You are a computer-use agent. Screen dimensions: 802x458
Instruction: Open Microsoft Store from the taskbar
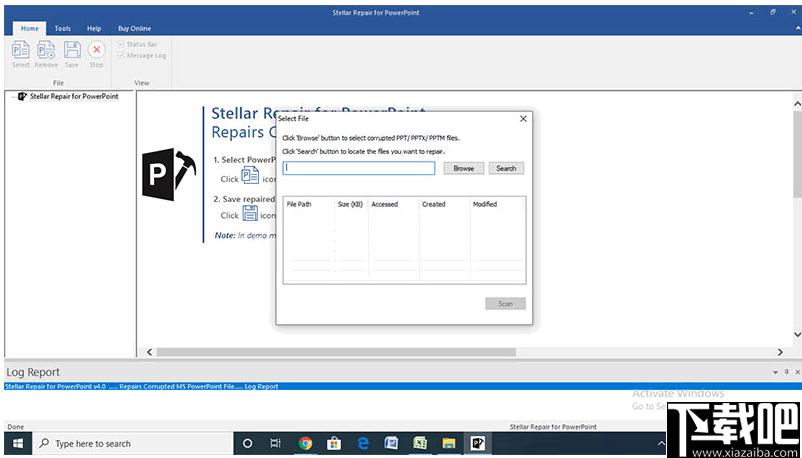[x=334, y=444]
